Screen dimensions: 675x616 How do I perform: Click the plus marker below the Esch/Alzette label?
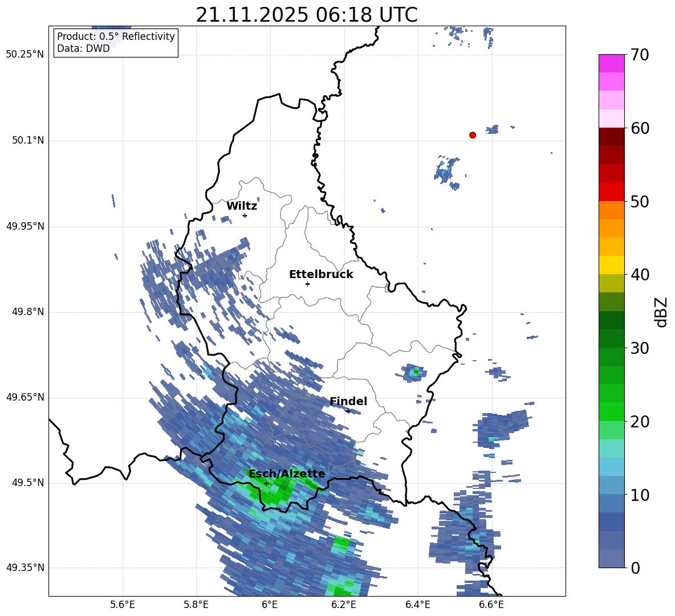(x=266, y=483)
